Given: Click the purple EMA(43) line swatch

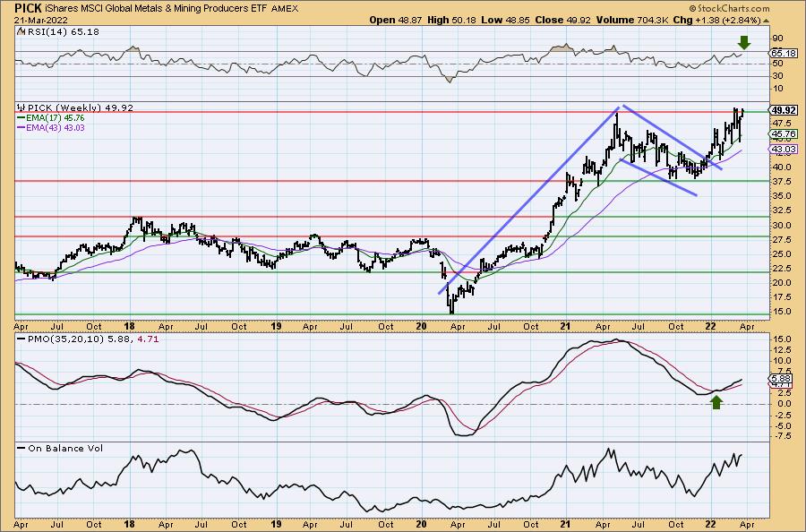Looking at the screenshot, I should pos(21,127).
